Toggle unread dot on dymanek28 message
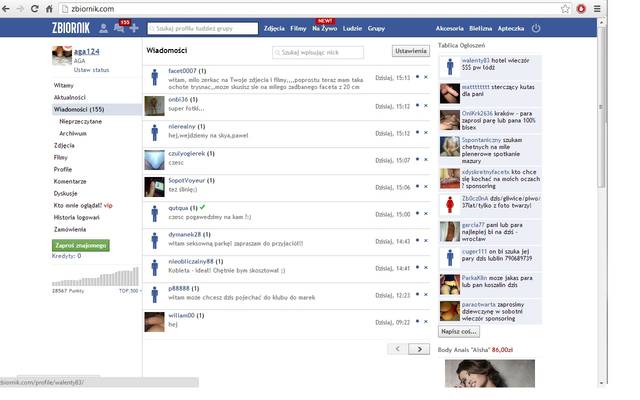Viewport: 640px width, 400px height. coord(417,241)
